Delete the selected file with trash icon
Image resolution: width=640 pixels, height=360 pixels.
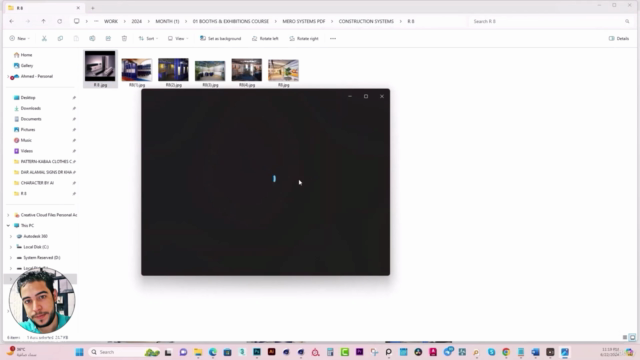click(x=124, y=38)
